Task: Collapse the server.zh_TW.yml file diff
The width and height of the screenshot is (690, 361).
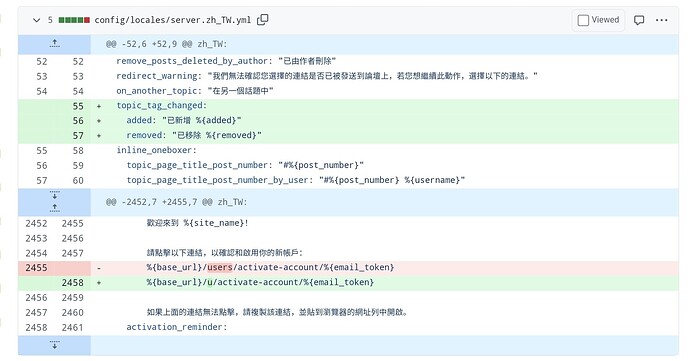Action: coord(37,20)
